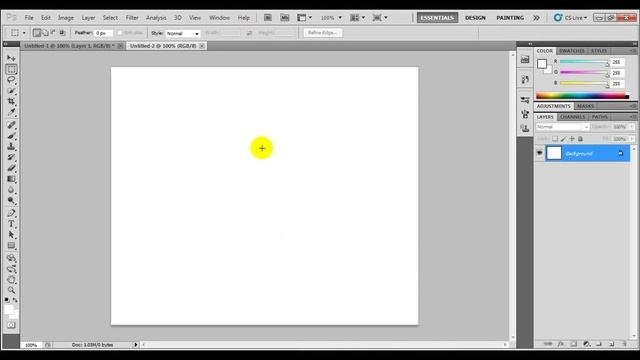Image resolution: width=640 pixels, height=360 pixels.
Task: Select the Pen tool
Action: coord(11,213)
